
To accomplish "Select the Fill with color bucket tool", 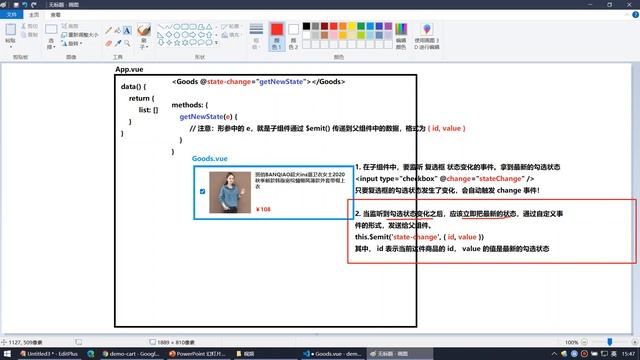I will coord(118,30).
